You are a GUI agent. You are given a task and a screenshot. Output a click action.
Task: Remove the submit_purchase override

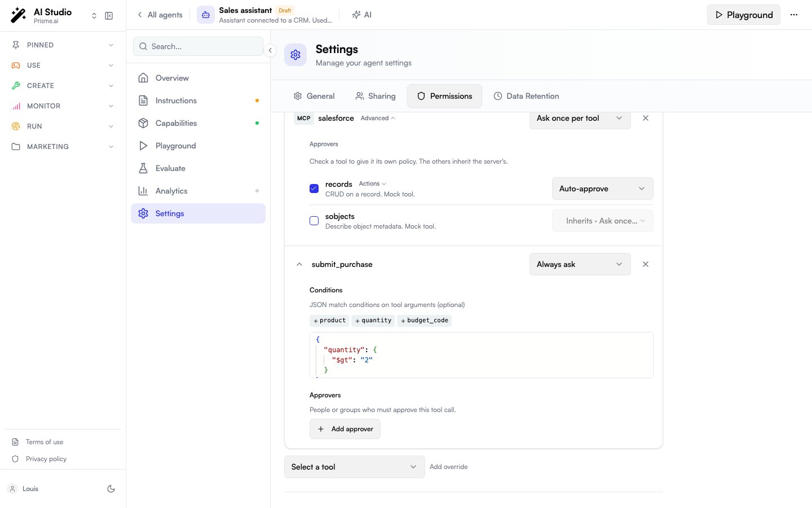point(646,264)
